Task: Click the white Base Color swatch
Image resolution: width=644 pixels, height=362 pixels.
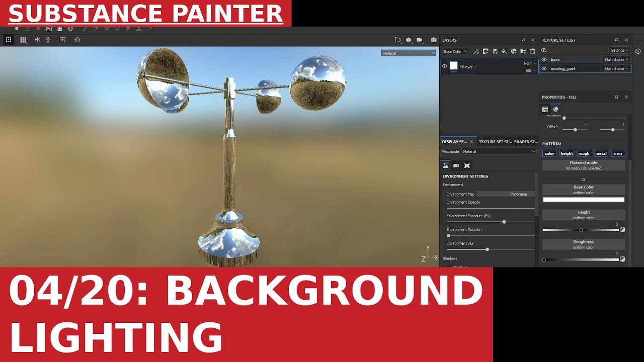Action: click(584, 200)
